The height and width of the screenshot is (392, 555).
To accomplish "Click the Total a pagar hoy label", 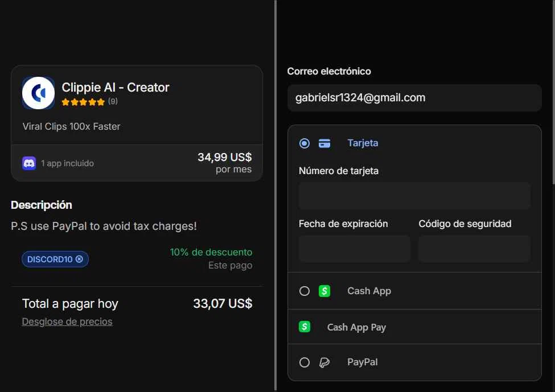I will [70, 304].
